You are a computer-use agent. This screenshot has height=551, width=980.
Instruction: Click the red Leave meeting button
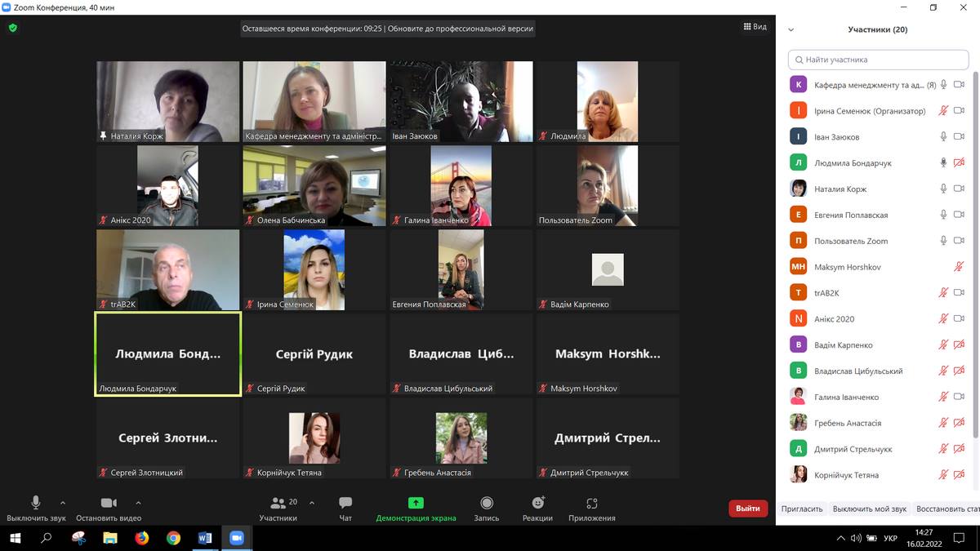coord(747,509)
